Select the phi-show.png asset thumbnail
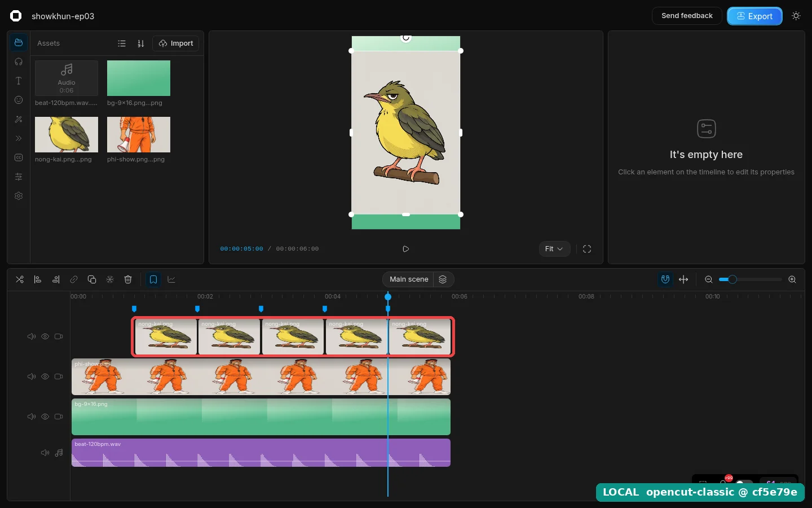 click(x=139, y=134)
